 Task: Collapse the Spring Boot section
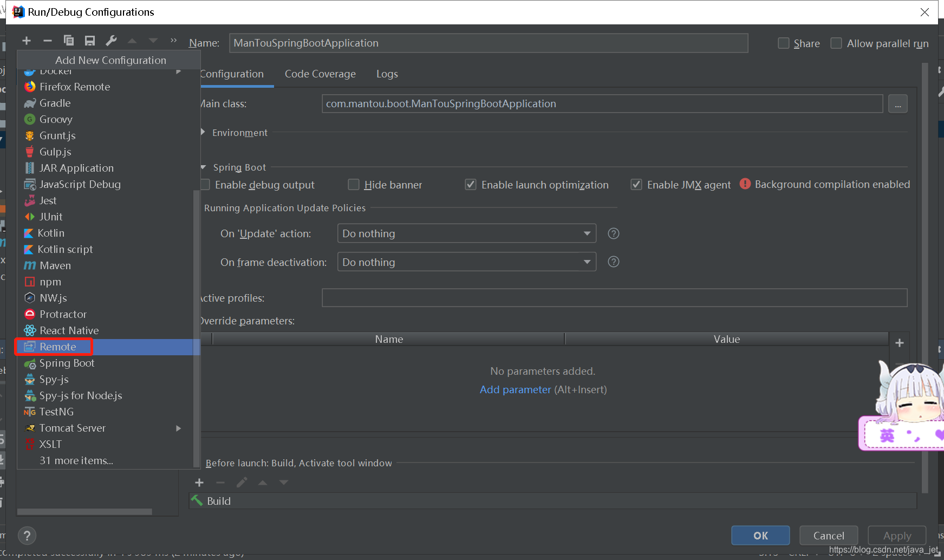pyautogui.click(x=204, y=167)
